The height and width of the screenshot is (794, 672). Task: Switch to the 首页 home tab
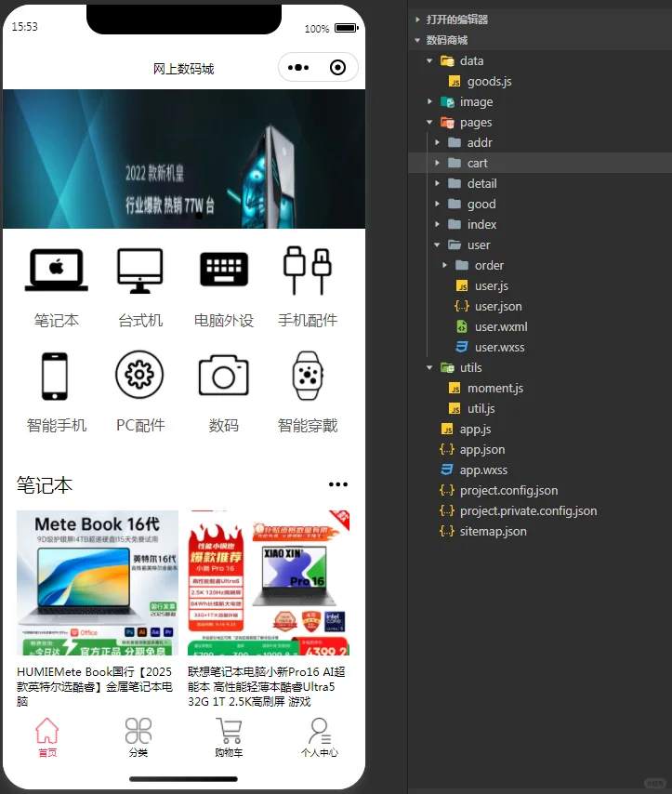pyautogui.click(x=47, y=738)
